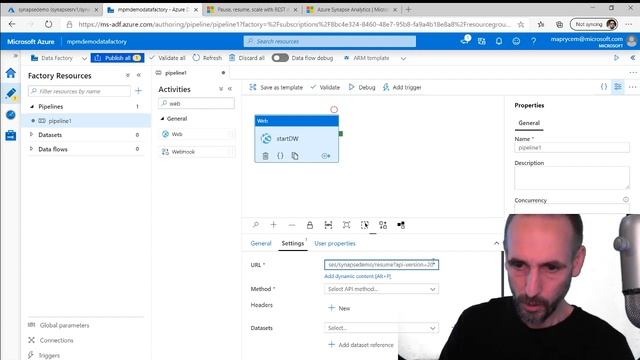Click the pipeline Name field in Properties
640x360 pixels.
pyautogui.click(x=572, y=147)
